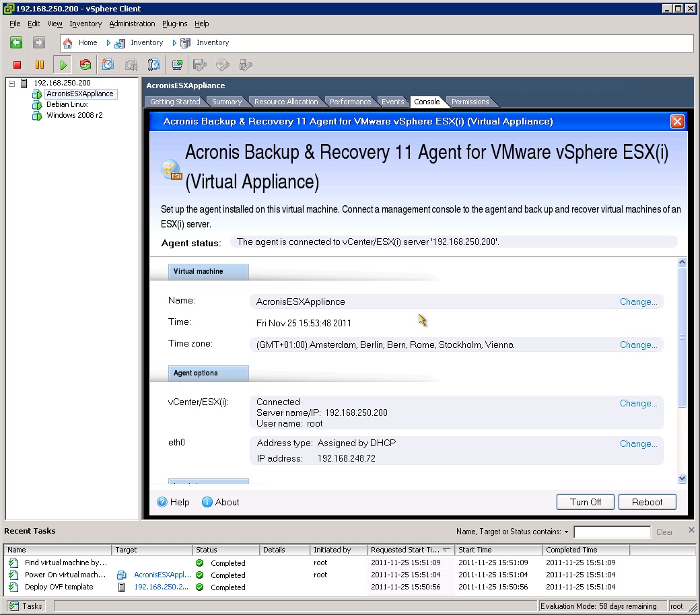Image resolution: width=700 pixels, height=615 pixels.
Task: Click the Debian Linux VM icon
Action: tap(37, 105)
